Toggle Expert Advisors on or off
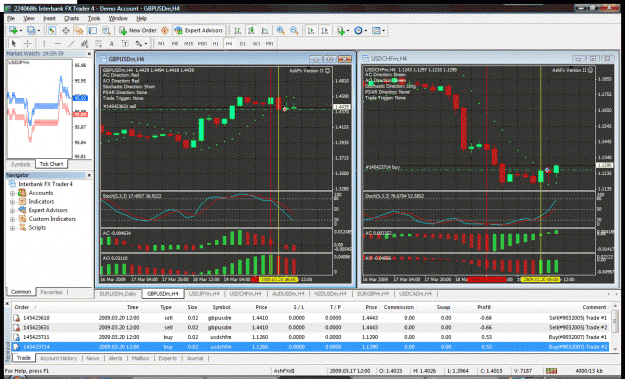This screenshot has height=379, width=625. click(199, 30)
